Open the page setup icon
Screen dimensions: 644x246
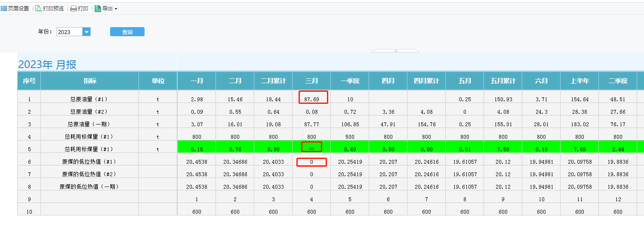point(3,9)
